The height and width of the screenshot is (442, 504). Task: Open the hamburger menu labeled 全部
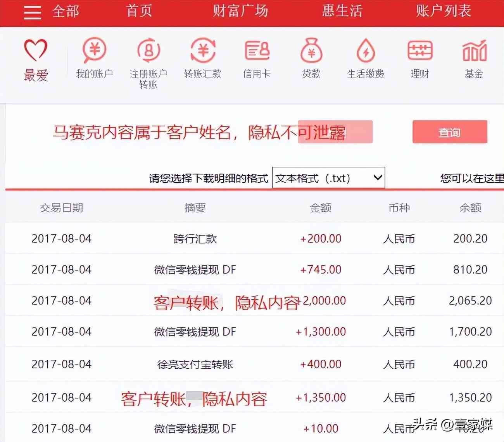[x=33, y=12]
